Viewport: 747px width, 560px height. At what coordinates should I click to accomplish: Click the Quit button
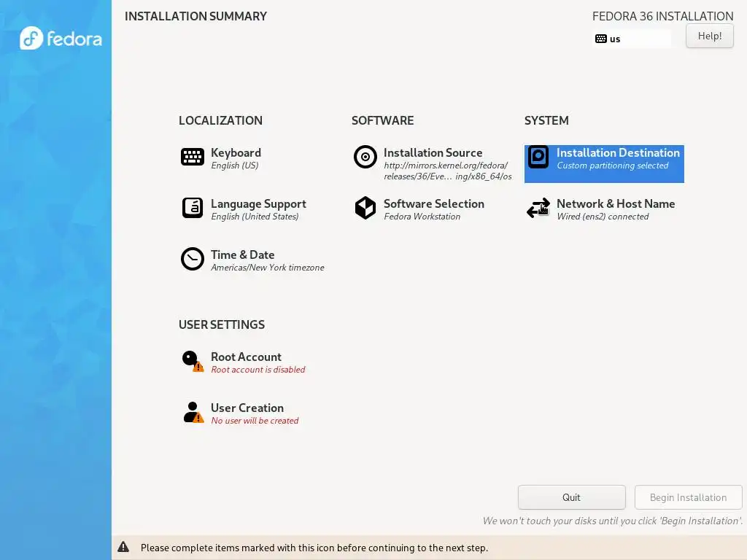pyautogui.click(x=571, y=497)
